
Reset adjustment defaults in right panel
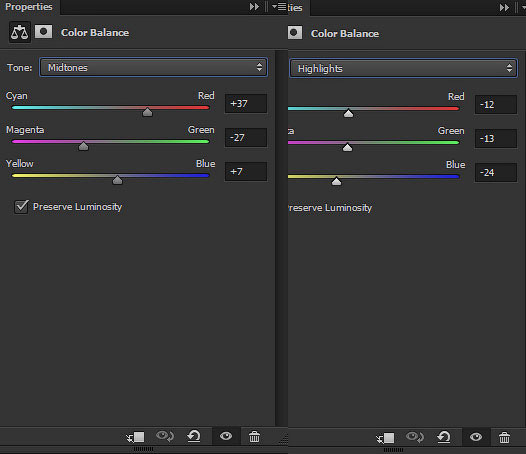[444, 437]
